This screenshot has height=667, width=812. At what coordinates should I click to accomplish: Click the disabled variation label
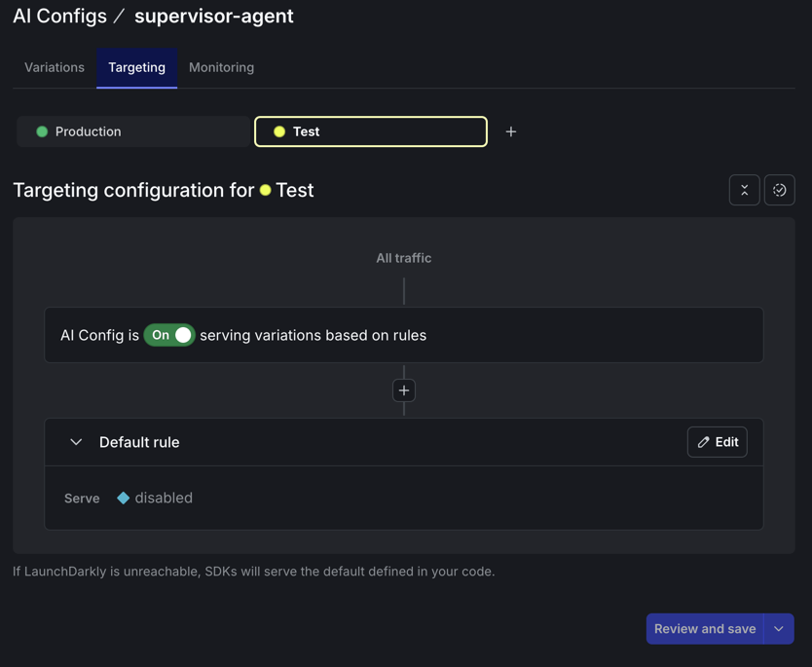[165, 497]
